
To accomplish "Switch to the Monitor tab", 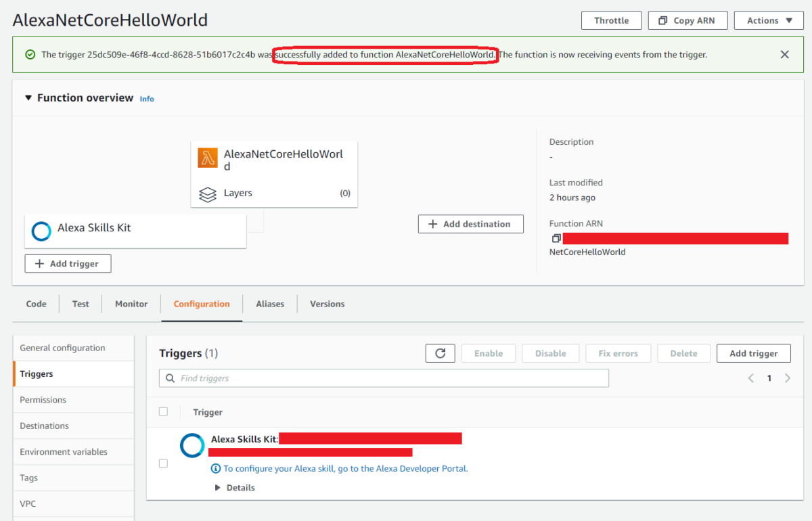I will (x=131, y=304).
